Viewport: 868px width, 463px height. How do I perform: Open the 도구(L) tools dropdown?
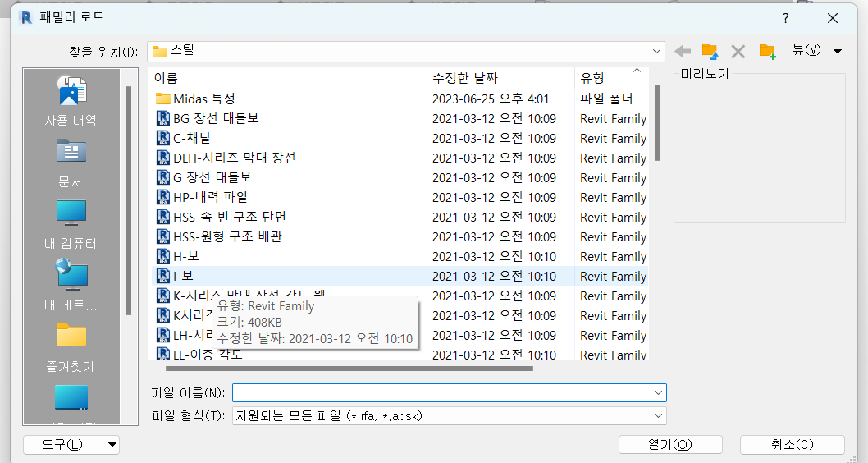click(71, 445)
